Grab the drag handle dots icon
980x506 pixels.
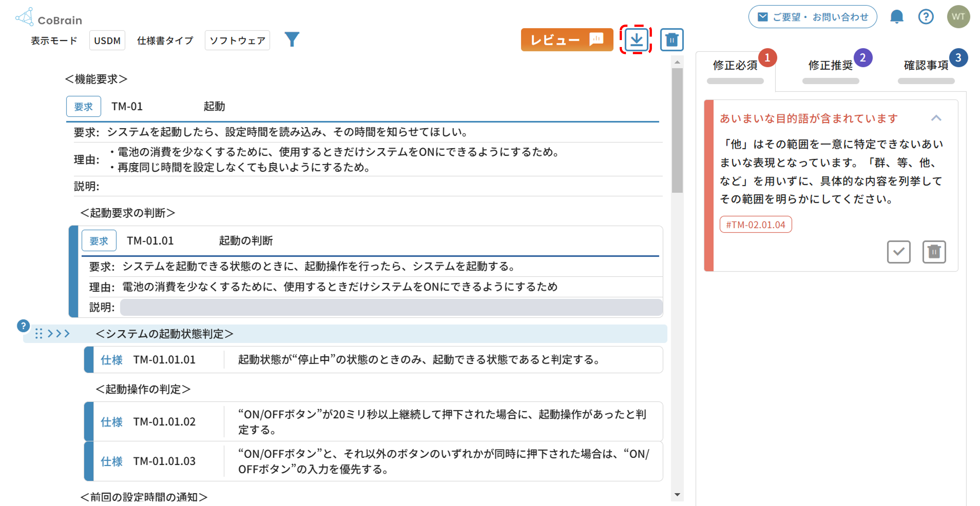point(39,333)
